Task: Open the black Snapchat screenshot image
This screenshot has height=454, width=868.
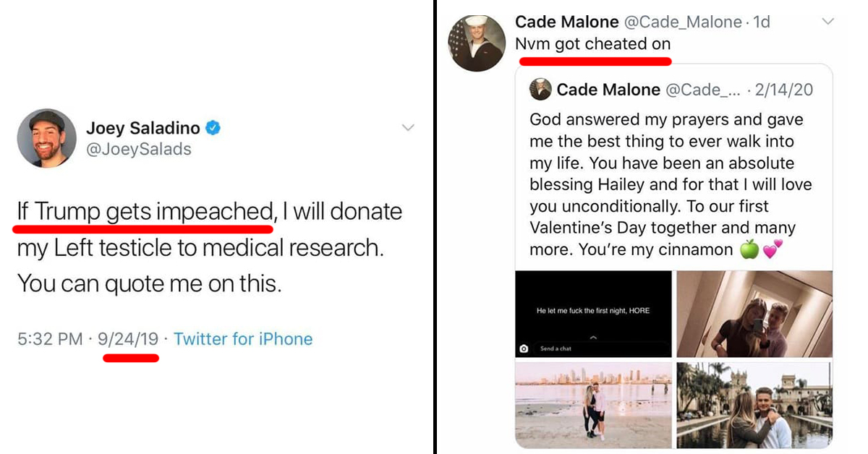Action: 593,314
